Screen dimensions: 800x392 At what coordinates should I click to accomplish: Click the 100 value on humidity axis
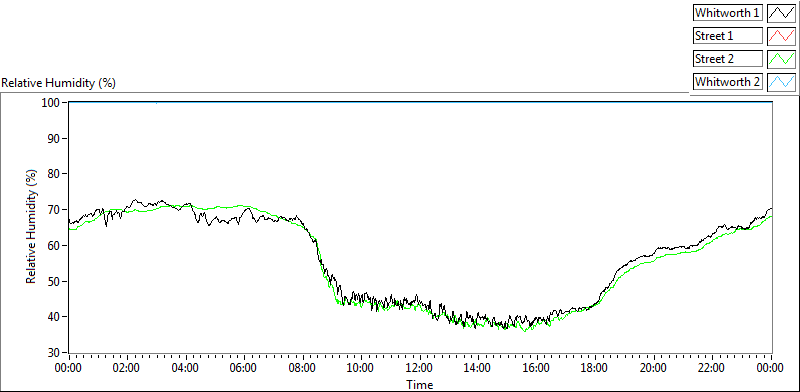[53, 103]
